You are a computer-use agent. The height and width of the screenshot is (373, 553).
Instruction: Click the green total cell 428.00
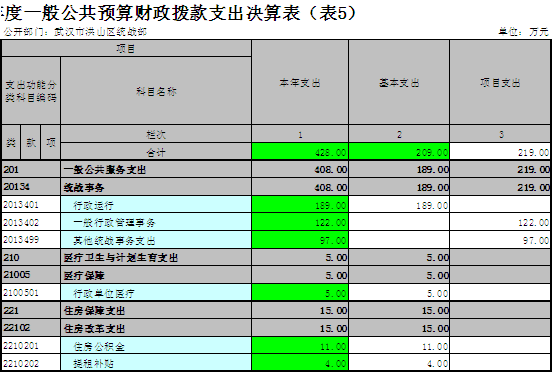(x=300, y=152)
